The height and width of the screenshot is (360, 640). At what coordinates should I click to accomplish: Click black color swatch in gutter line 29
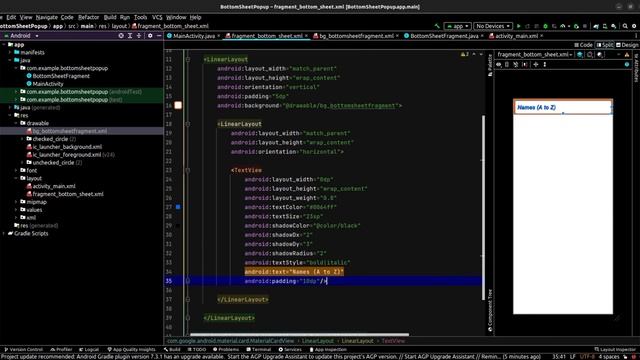[178, 226]
